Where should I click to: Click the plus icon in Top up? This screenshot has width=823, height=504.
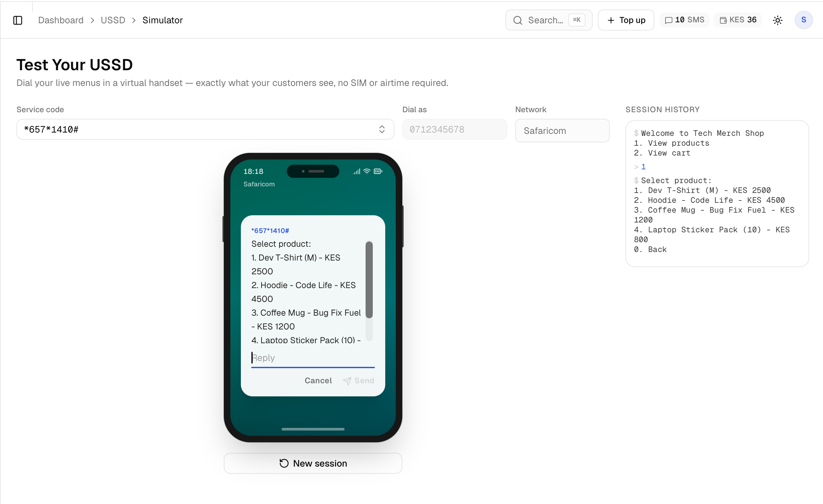(x=611, y=20)
